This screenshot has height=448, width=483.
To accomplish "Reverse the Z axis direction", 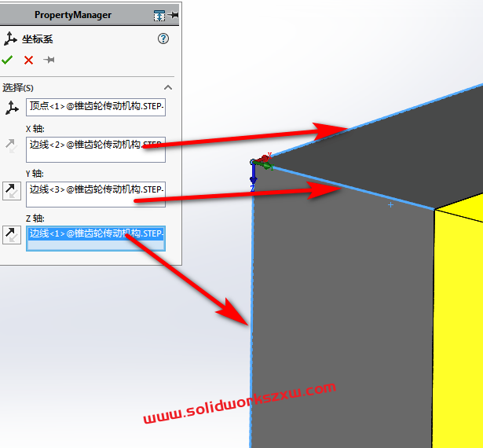I will pos(12,235).
